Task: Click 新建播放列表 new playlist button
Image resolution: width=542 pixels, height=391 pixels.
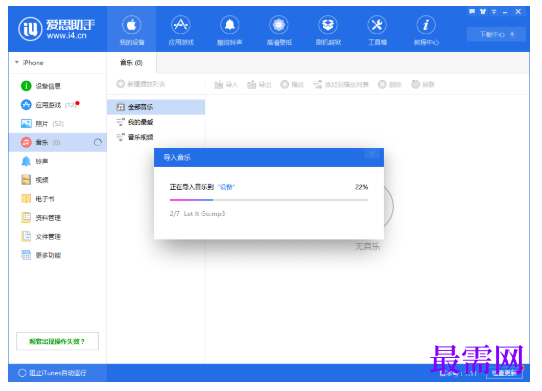Action: coord(141,84)
